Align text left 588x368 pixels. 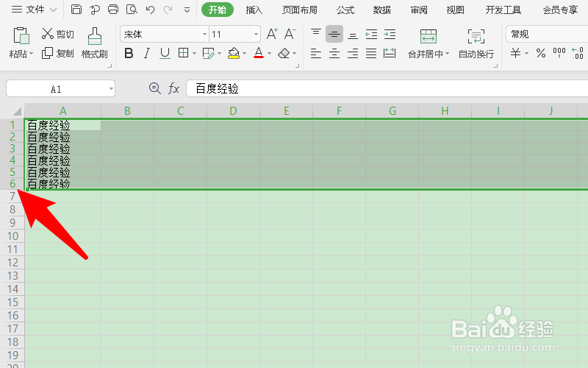[x=316, y=54]
